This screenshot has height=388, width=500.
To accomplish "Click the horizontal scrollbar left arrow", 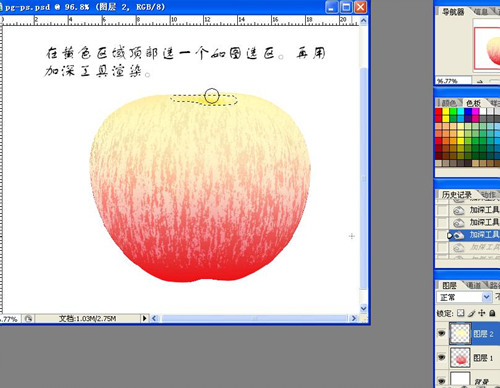I will coord(154,318).
